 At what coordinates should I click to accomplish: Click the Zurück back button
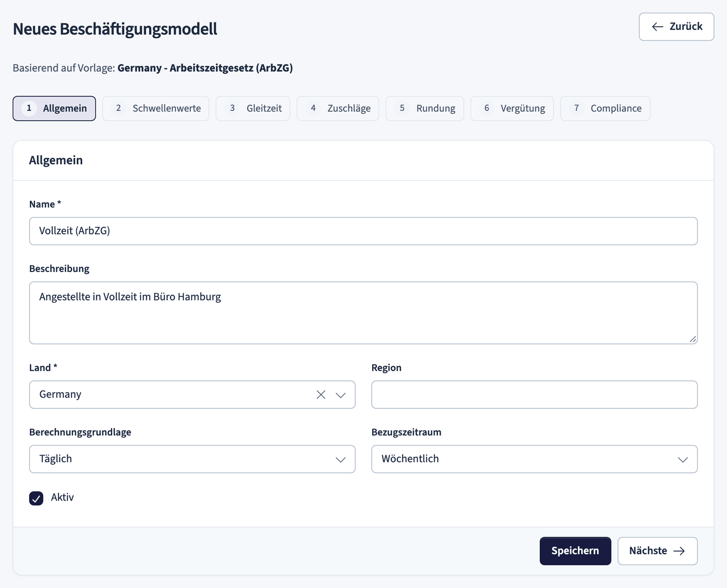(x=676, y=27)
